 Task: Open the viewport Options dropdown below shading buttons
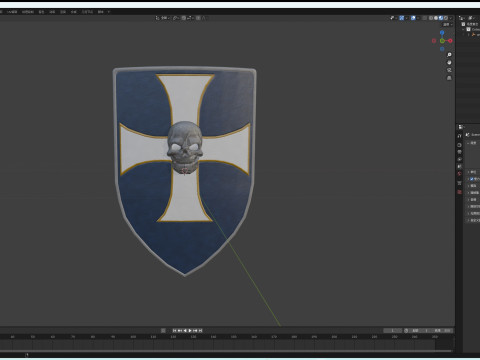click(448, 25)
